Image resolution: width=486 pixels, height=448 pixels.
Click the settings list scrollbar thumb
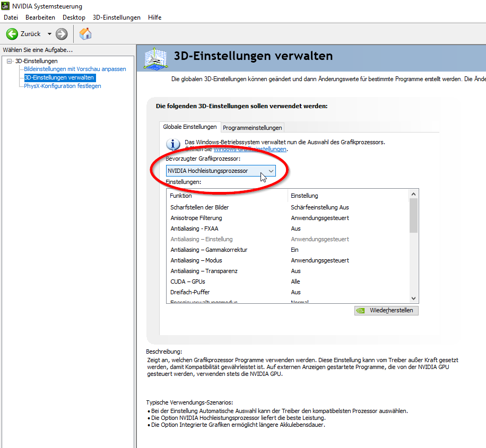413,216
